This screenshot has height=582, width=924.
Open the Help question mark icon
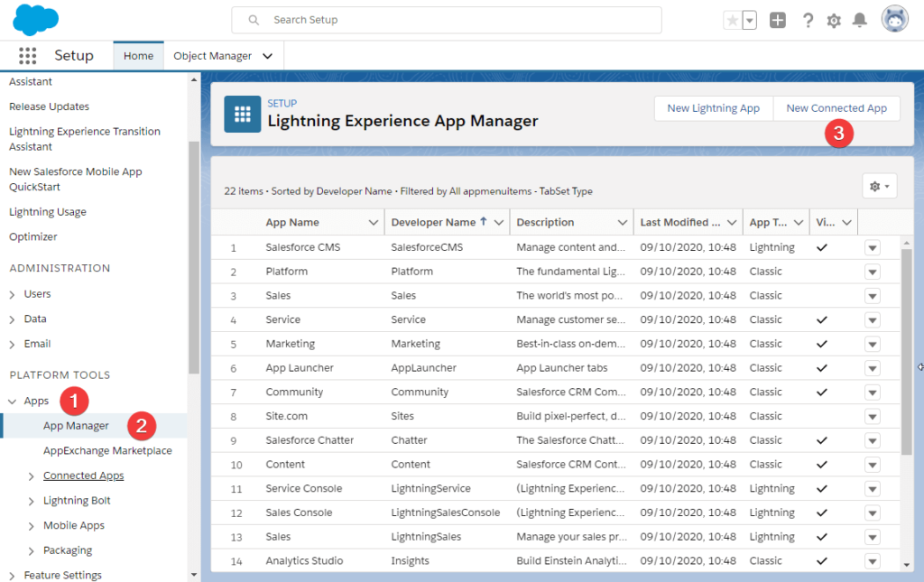pos(808,21)
